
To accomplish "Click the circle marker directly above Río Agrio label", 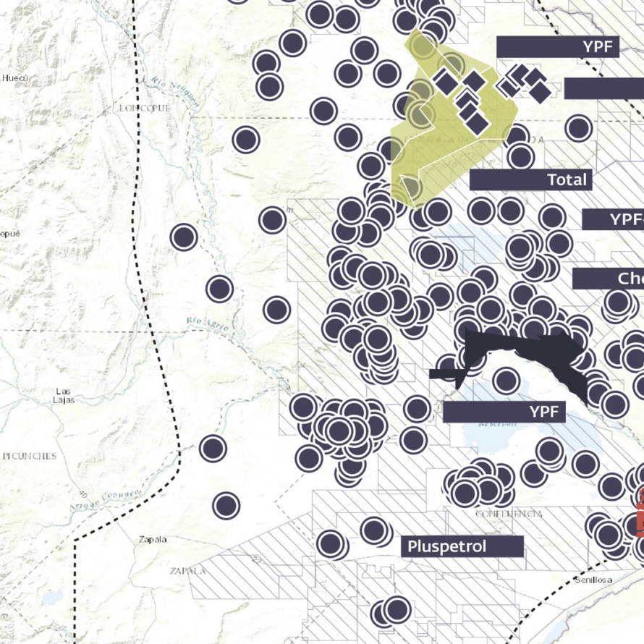I will coord(220,289).
